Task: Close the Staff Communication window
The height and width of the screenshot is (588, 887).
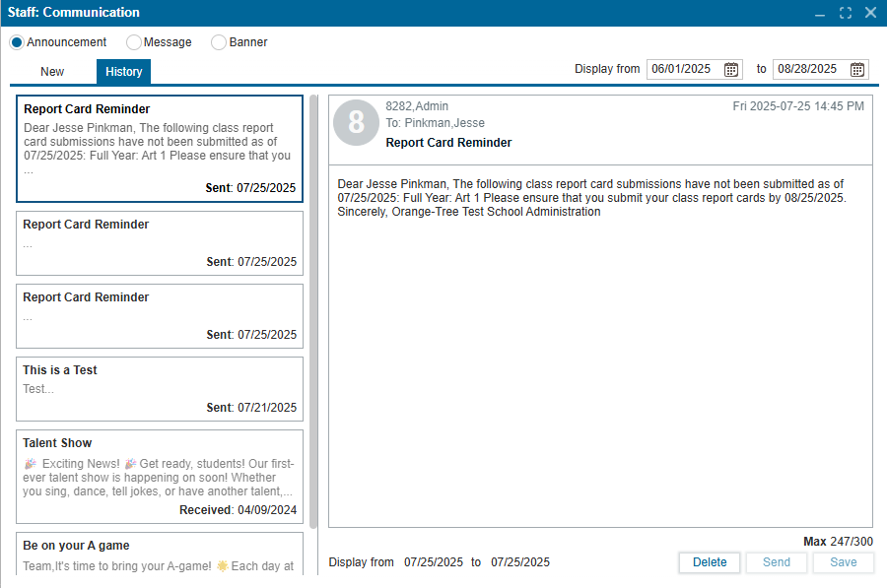Action: pos(870,13)
